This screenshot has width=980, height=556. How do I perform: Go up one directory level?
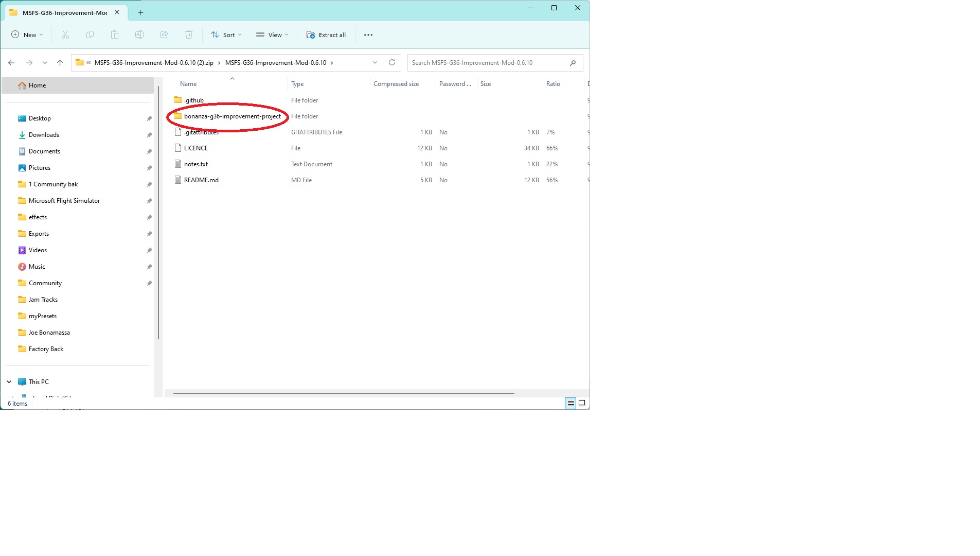point(60,63)
